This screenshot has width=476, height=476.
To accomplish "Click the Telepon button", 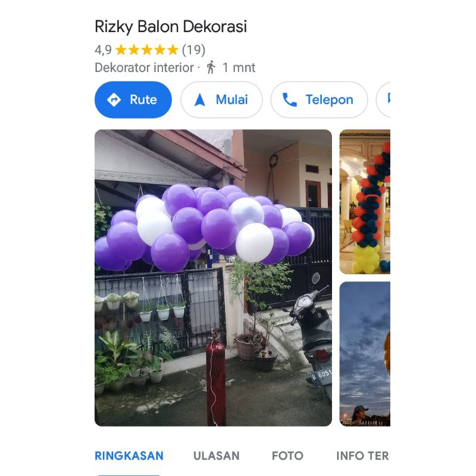I will [x=319, y=99].
